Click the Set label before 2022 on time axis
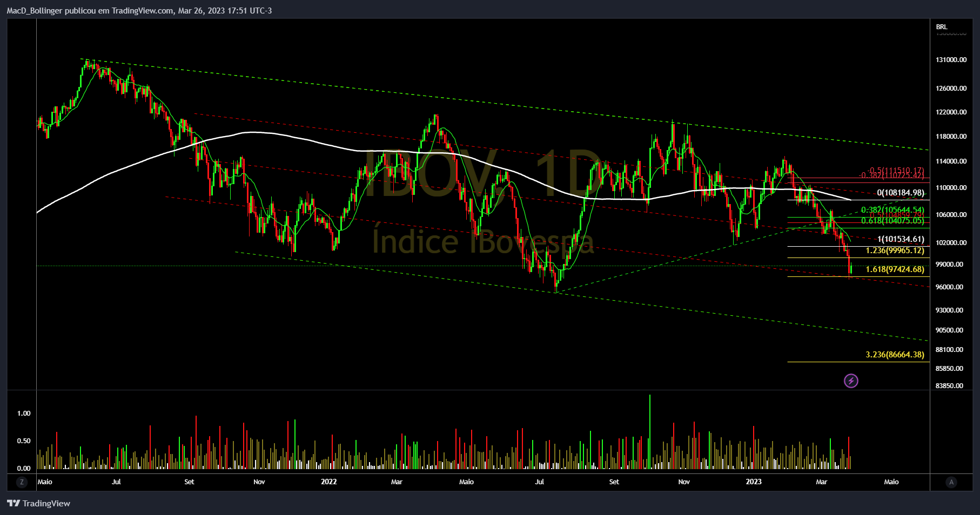 189,482
